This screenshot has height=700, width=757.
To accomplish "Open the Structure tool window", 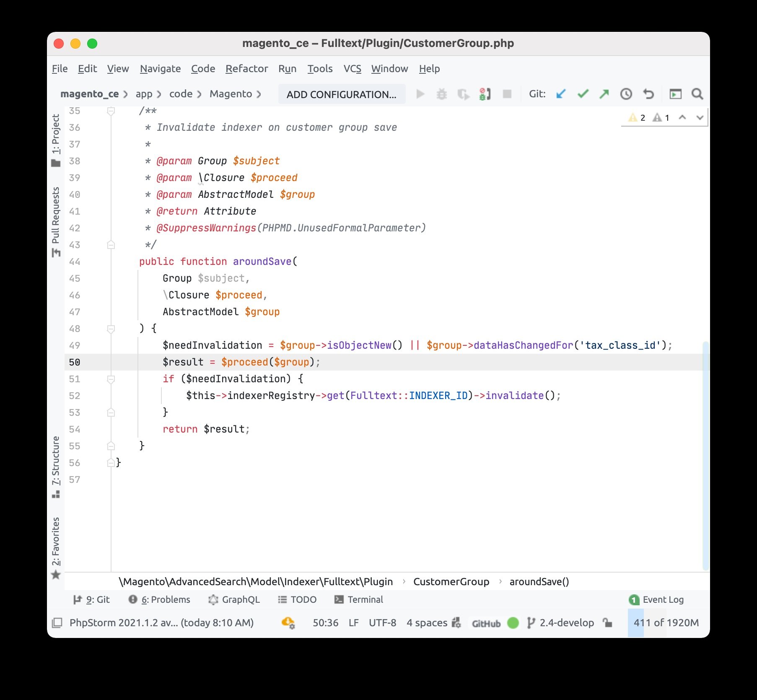I will (56, 467).
